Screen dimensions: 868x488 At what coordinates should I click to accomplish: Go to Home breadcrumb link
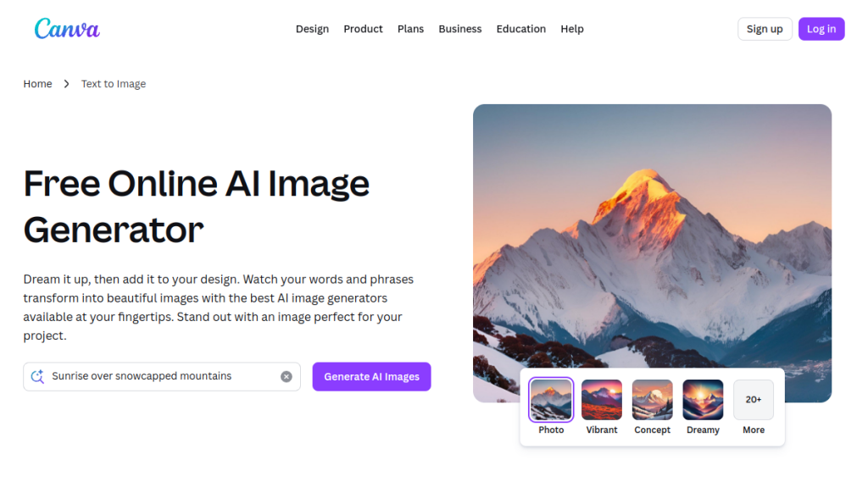coord(37,84)
